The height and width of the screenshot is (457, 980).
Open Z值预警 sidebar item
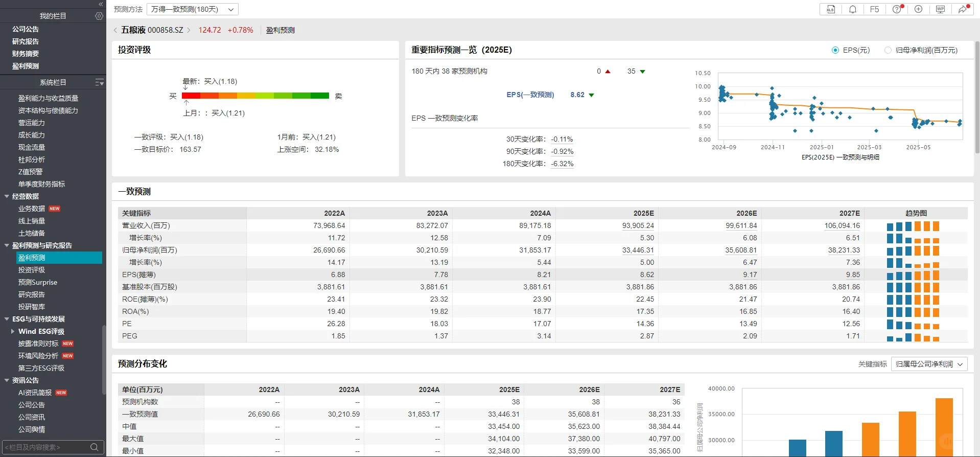click(x=31, y=172)
